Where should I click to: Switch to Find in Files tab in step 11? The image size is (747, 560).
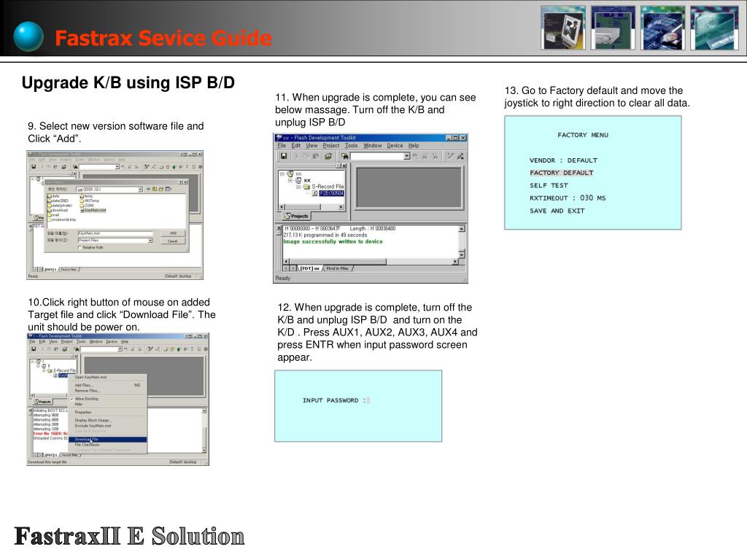(x=337, y=268)
